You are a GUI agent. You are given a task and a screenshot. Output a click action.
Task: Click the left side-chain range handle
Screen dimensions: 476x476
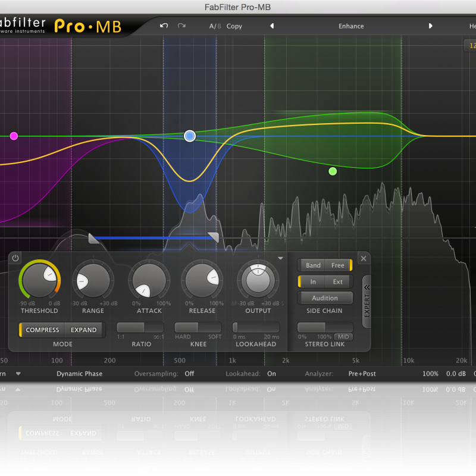[93, 239]
